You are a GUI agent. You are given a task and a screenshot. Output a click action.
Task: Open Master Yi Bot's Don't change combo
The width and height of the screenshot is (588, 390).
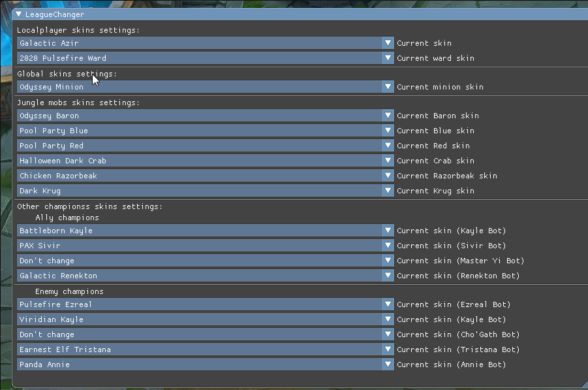(x=205, y=261)
